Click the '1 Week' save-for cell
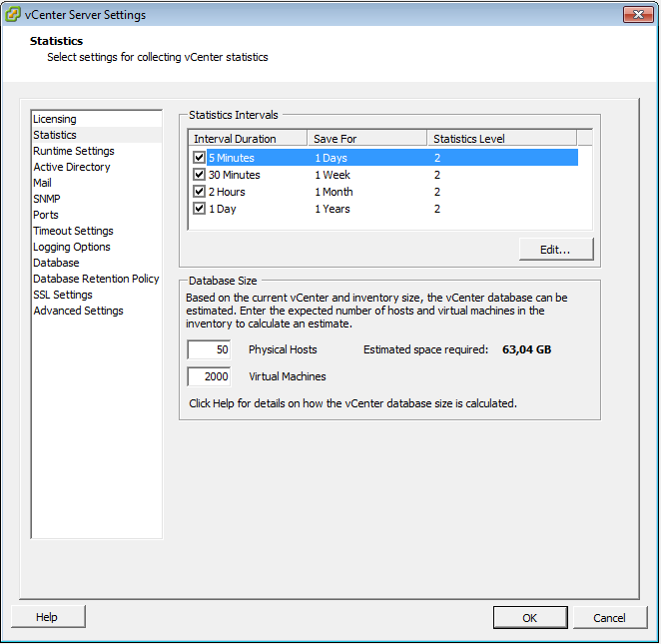This screenshot has height=644, width=661. click(332, 175)
